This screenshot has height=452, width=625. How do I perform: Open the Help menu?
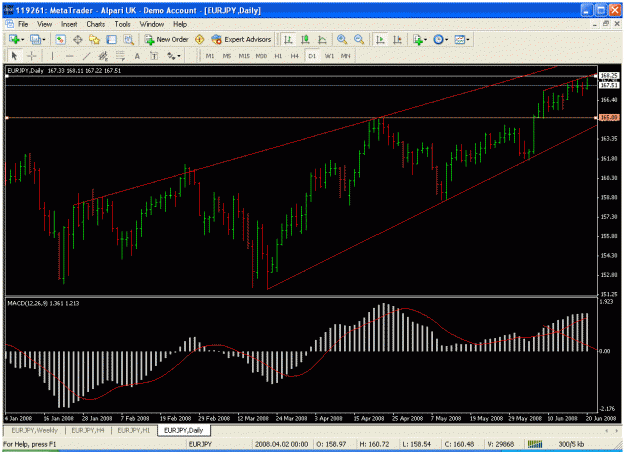point(180,24)
